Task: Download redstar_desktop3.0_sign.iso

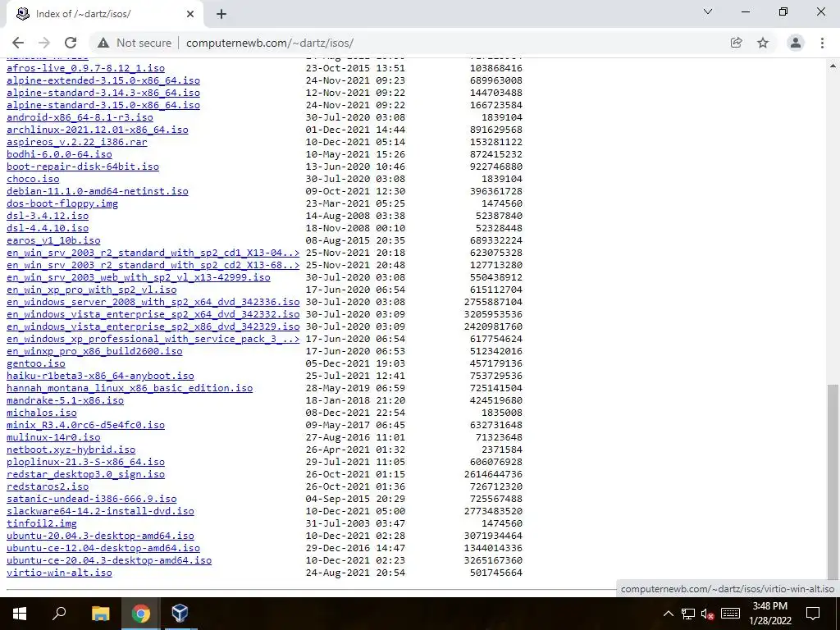Action: 85,475
